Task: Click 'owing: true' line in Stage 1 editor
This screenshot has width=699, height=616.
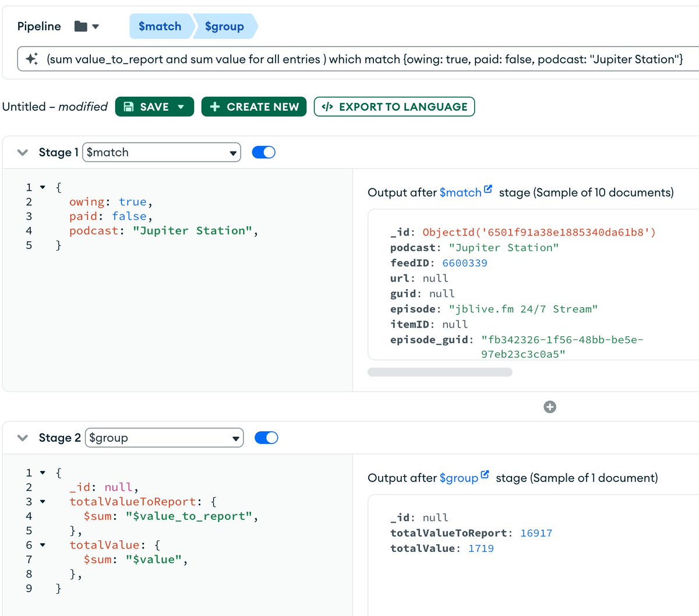Action: (x=111, y=202)
